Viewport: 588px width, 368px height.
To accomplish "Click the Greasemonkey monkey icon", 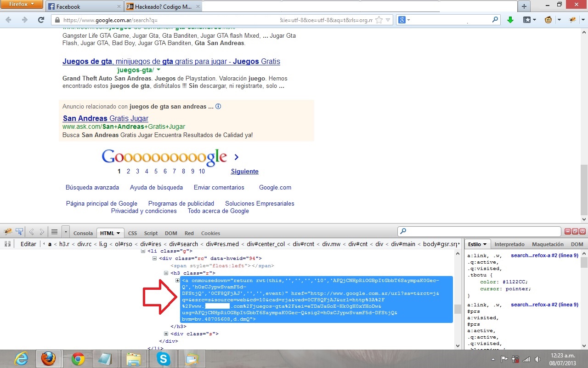I will [548, 20].
